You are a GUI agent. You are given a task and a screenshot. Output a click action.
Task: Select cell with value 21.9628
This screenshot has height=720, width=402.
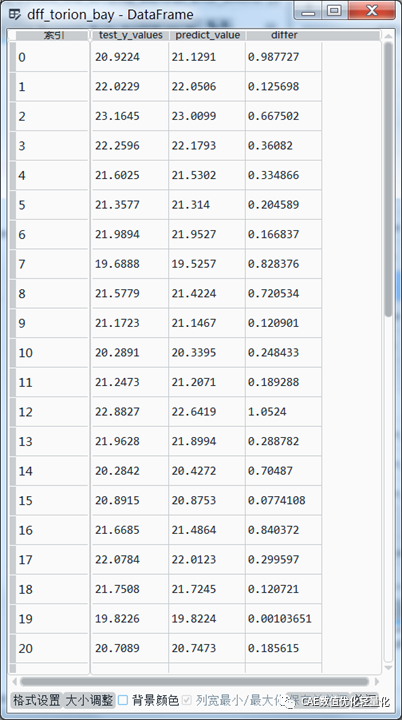[130, 441]
